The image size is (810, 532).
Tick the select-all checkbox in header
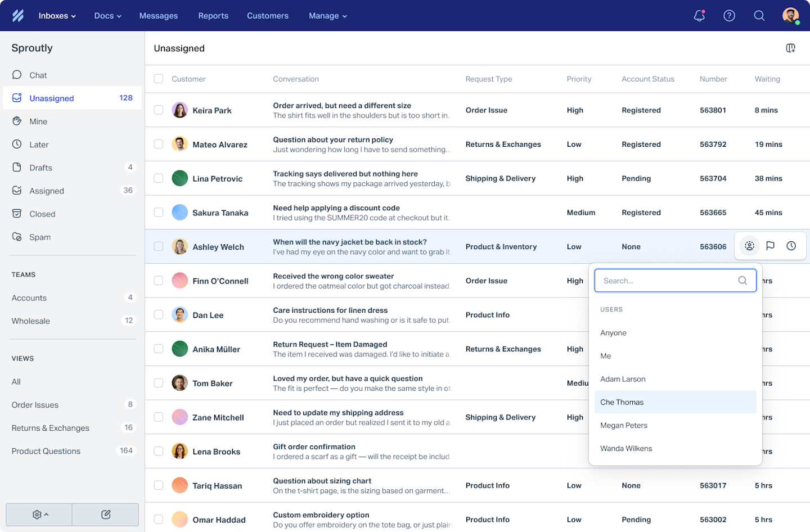[159, 79]
